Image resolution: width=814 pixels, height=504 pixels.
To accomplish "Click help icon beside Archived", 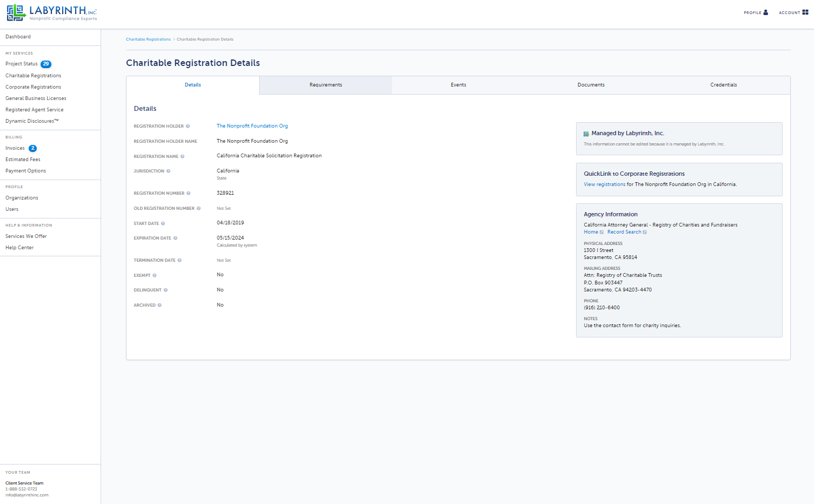I will [x=160, y=305].
